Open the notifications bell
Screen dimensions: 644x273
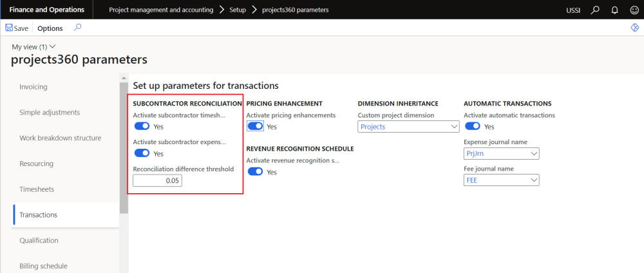[x=614, y=10]
